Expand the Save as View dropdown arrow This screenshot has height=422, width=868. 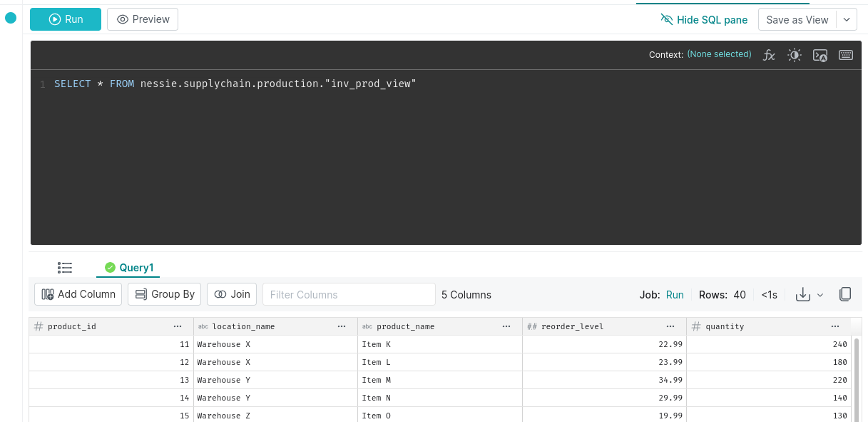(847, 19)
